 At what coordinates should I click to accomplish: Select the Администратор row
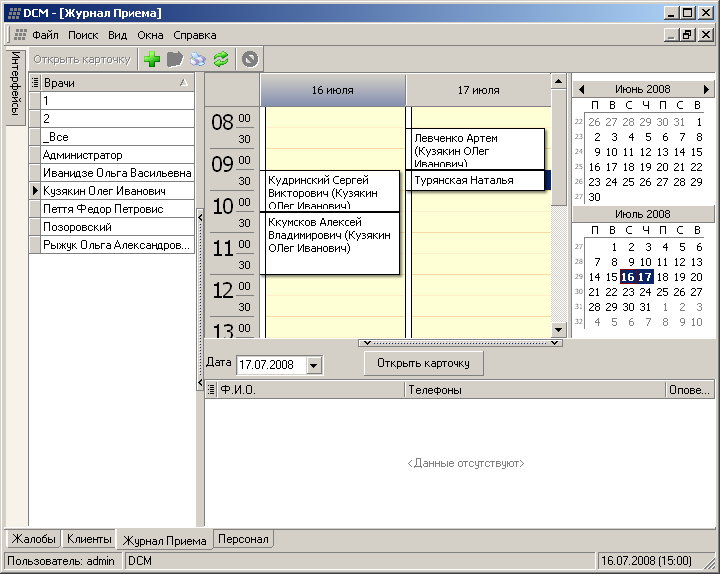pyautogui.click(x=118, y=155)
